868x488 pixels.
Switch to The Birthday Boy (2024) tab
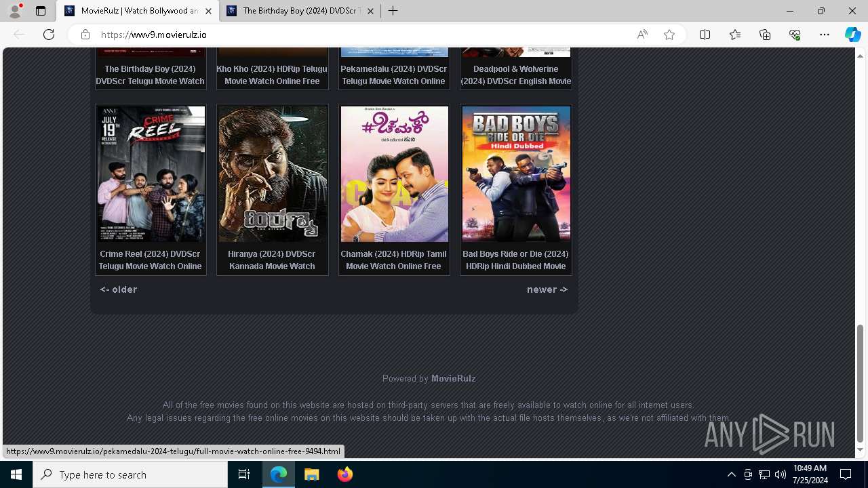300,11
